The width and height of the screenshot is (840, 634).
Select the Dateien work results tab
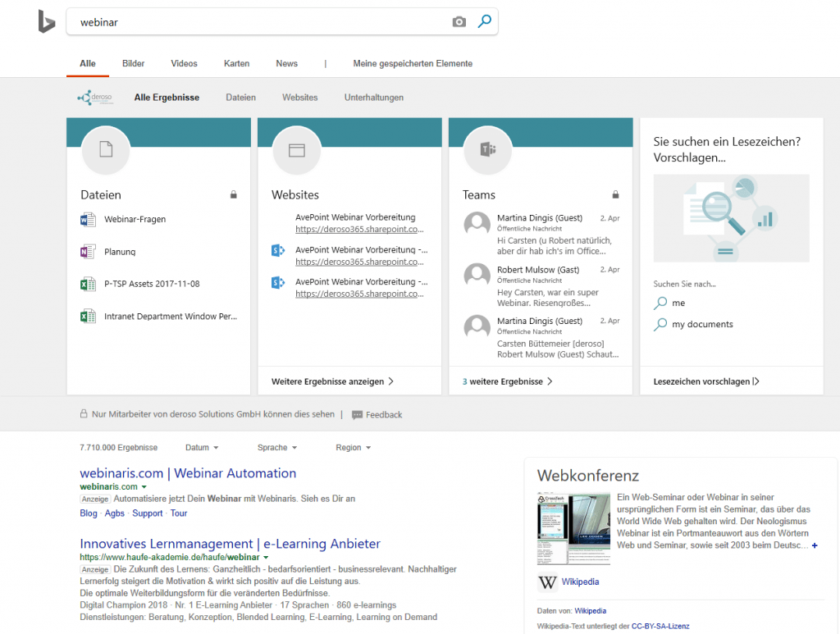(x=240, y=98)
